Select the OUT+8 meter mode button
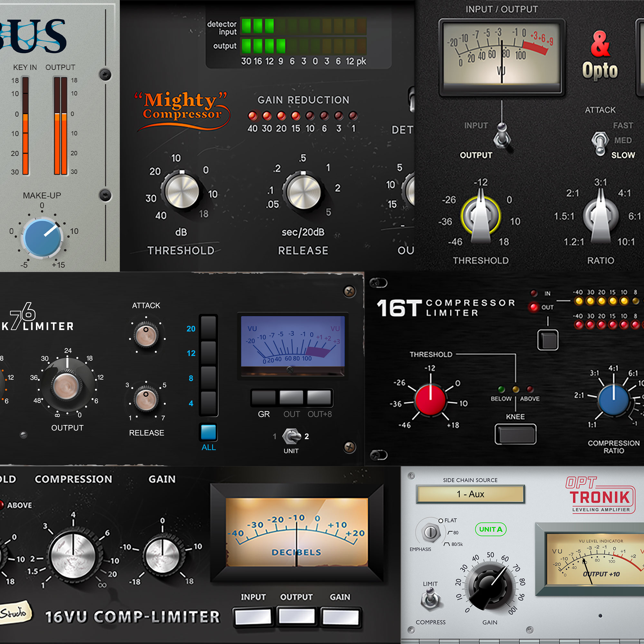The width and height of the screenshot is (644, 644). (319, 398)
